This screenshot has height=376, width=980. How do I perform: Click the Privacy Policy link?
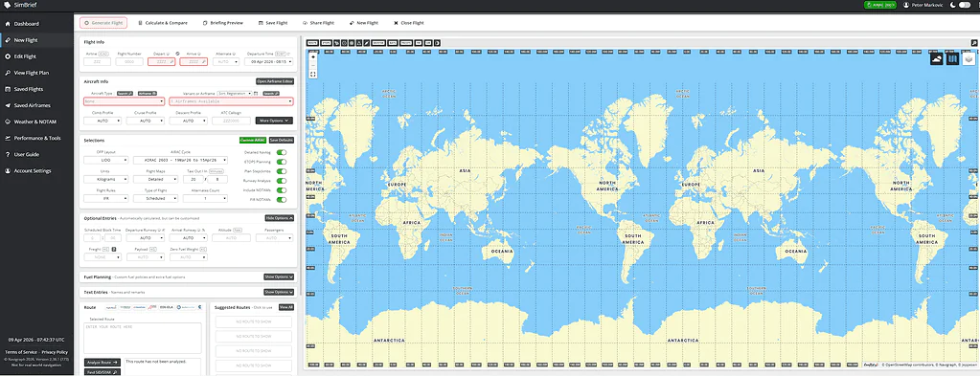pyautogui.click(x=55, y=352)
